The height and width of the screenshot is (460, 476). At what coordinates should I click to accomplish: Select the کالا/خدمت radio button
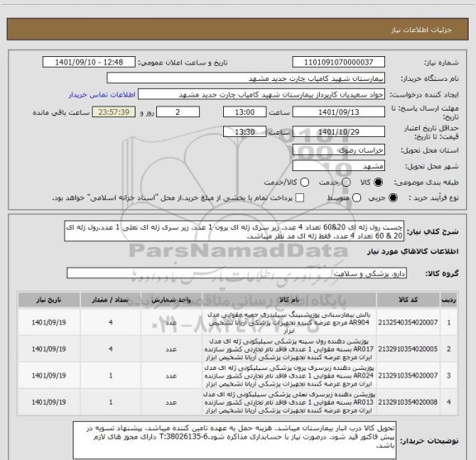[x=304, y=183]
